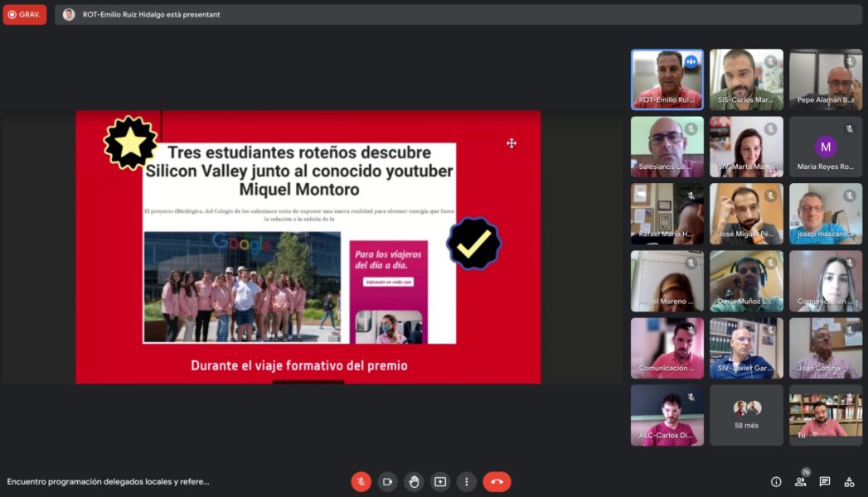Open the chat panel icon
Screen dimensions: 868x497
click(825, 481)
